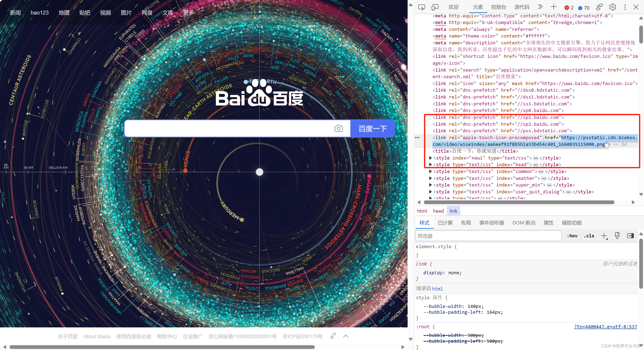This screenshot has height=350, width=644.
Task: Switch to the 元素 tab
Action: pyautogui.click(x=478, y=7)
